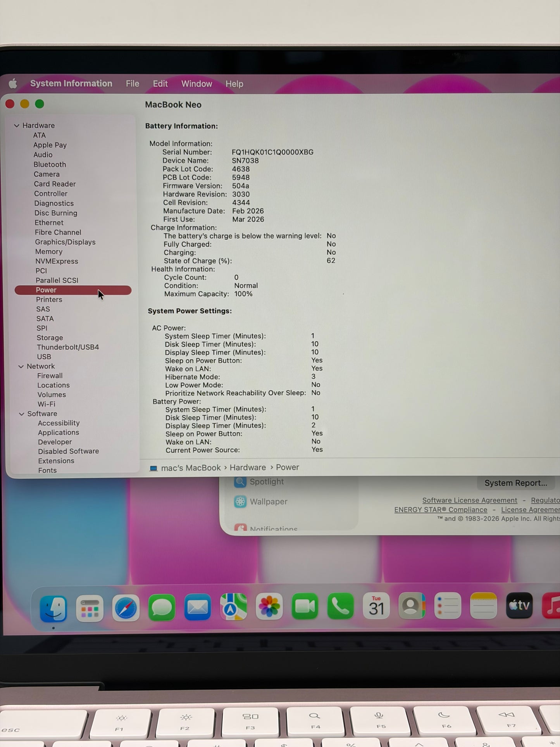The image size is (560, 747).
Task: Click mac's MacBook in the path bar
Action: pos(191,468)
